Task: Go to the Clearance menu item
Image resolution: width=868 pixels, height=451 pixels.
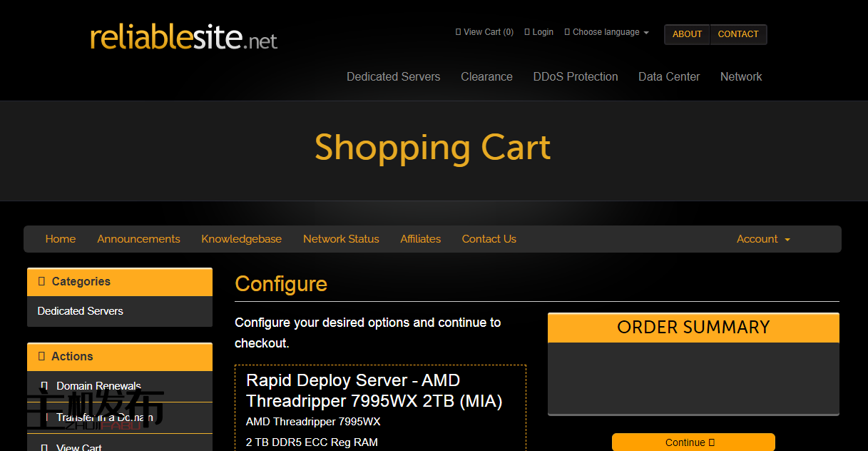Action: click(486, 76)
